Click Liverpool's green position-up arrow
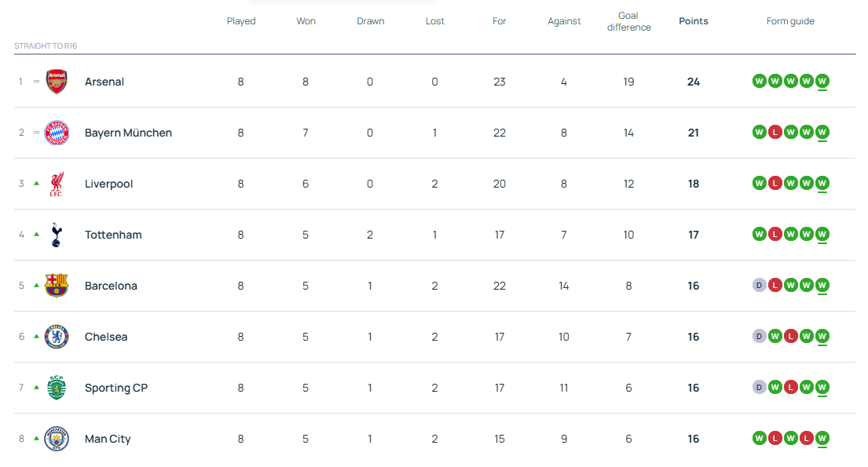Viewport: 868px width, 467px height. 36,183
